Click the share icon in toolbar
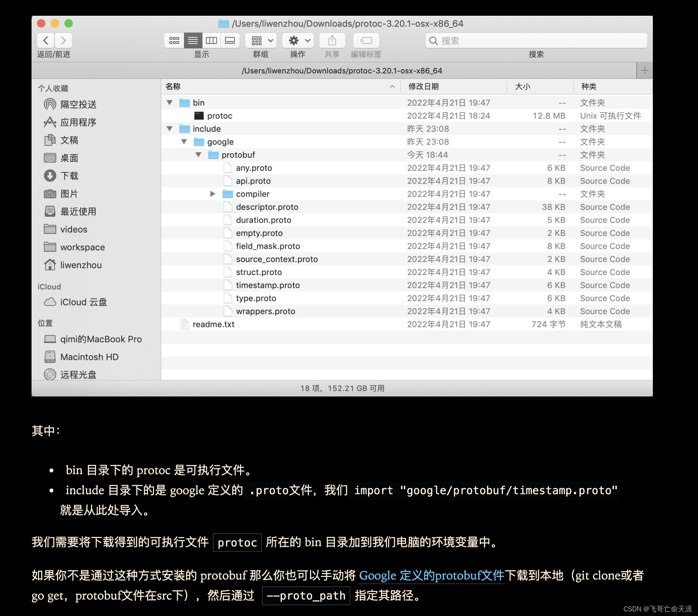The height and width of the screenshot is (616, 698). (332, 40)
